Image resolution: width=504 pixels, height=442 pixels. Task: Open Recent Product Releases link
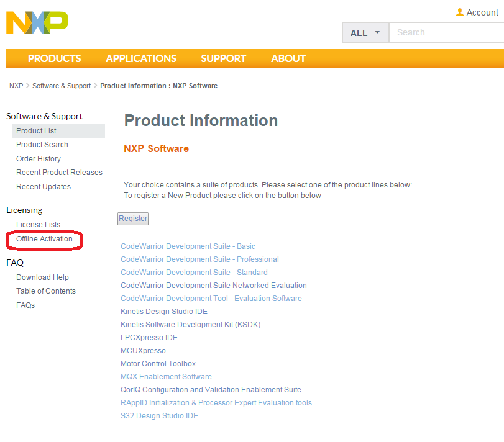[59, 173]
